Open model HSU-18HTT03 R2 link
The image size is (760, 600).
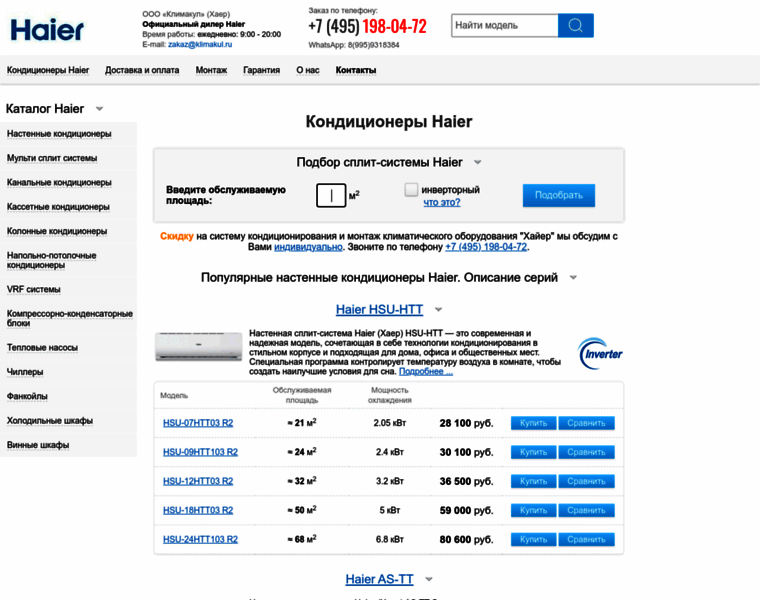click(198, 510)
